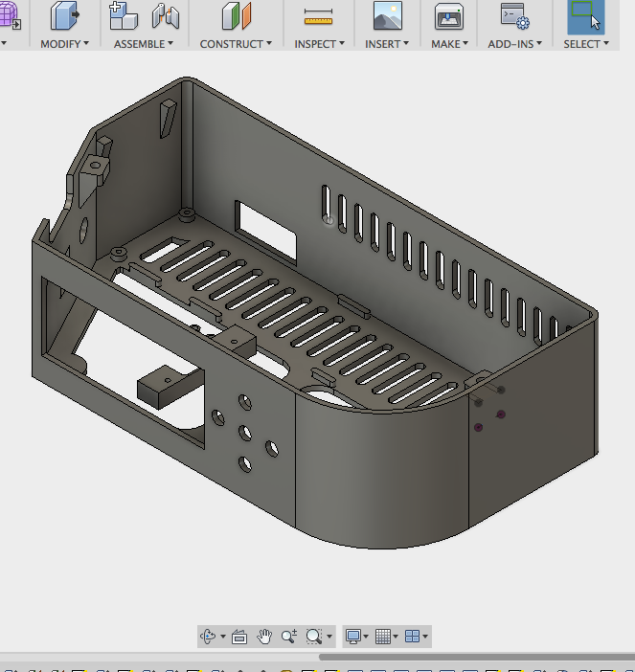
Task: Click the Insert image icon above INSERT
Action: pos(388,15)
